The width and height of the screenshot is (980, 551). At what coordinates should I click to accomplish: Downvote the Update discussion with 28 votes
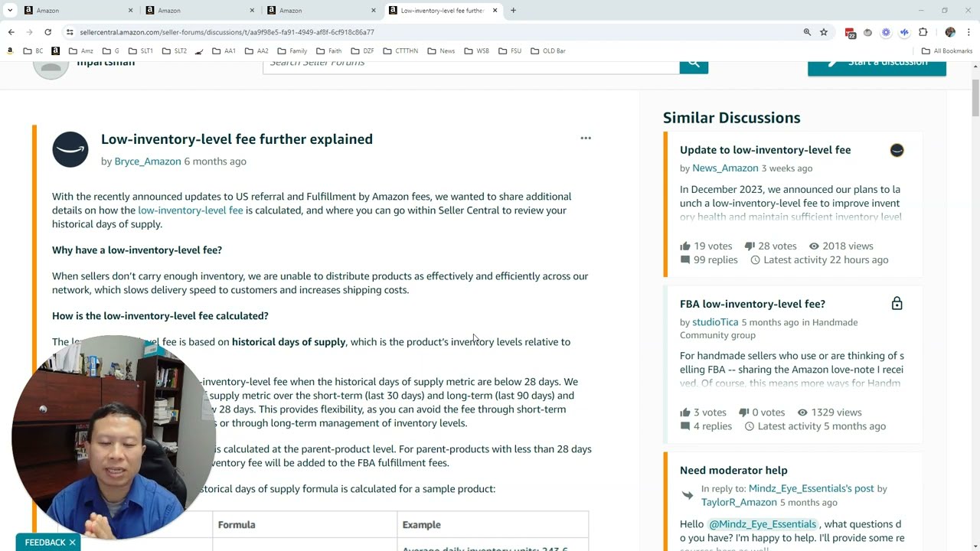click(751, 246)
